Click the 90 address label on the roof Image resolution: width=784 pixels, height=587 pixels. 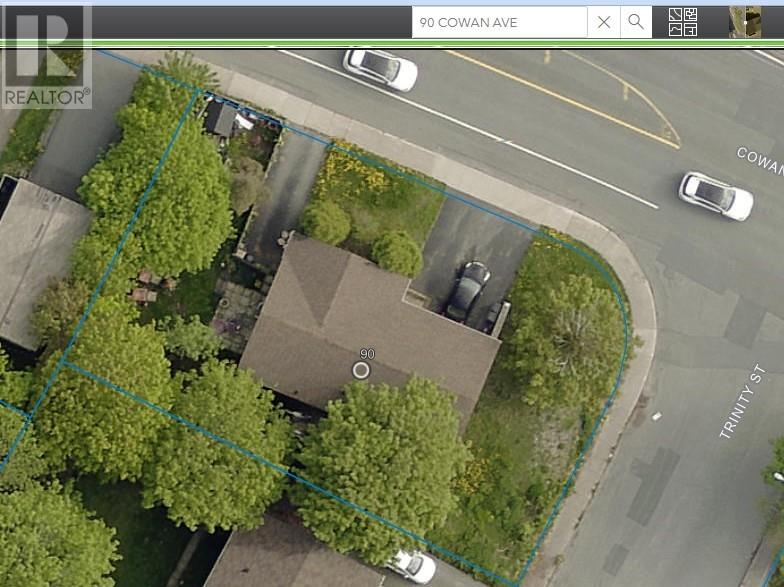click(x=367, y=354)
